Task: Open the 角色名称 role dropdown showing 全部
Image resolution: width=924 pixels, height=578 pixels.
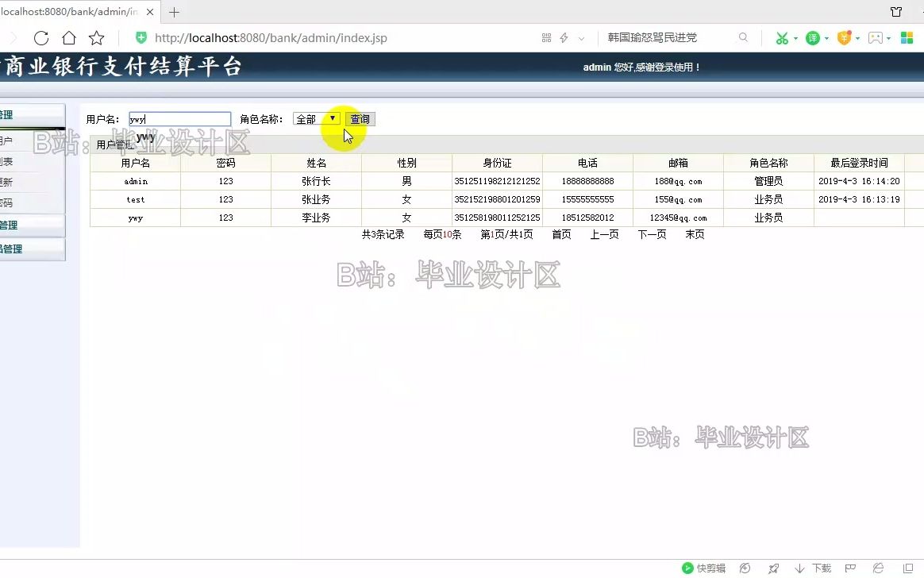Action: [316, 118]
